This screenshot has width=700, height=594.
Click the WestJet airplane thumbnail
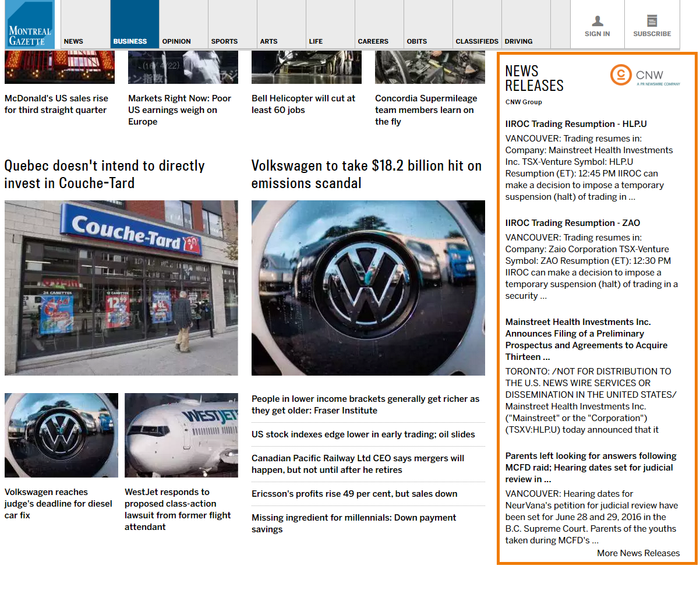click(181, 435)
